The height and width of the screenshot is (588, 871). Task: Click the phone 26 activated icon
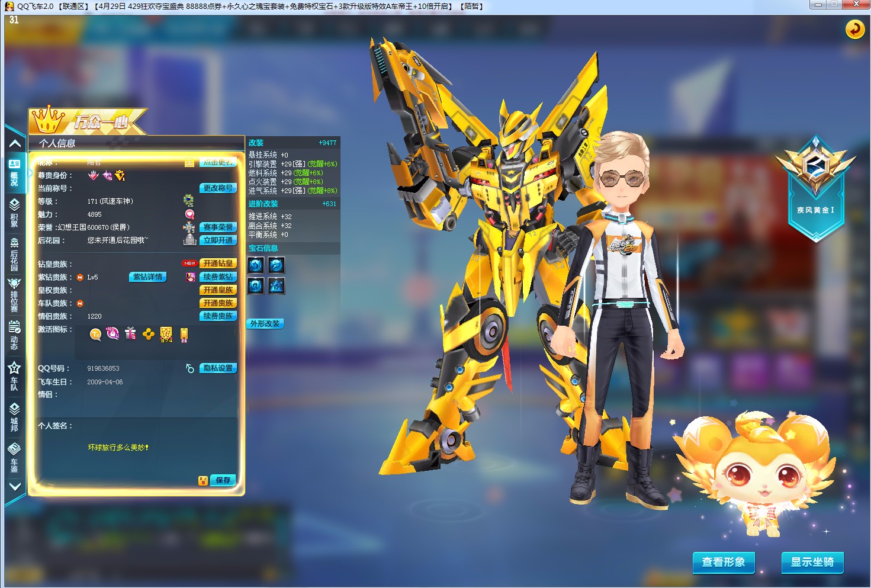pos(184,335)
